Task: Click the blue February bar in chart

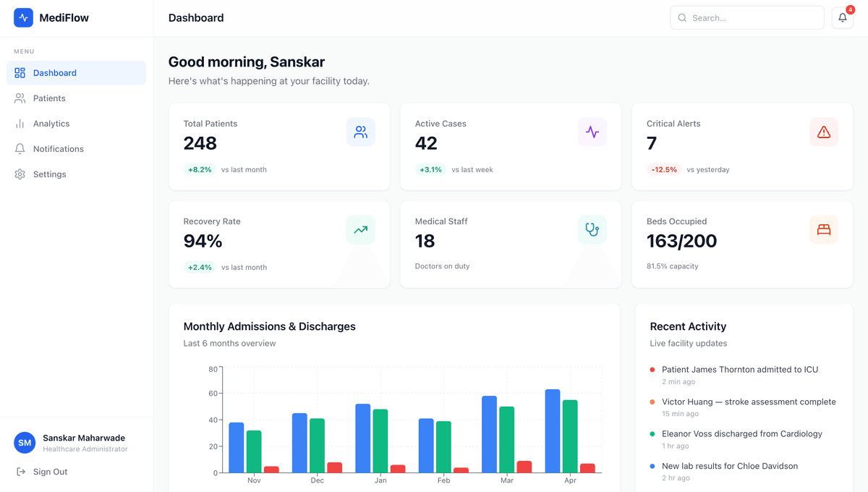Action: [426, 446]
